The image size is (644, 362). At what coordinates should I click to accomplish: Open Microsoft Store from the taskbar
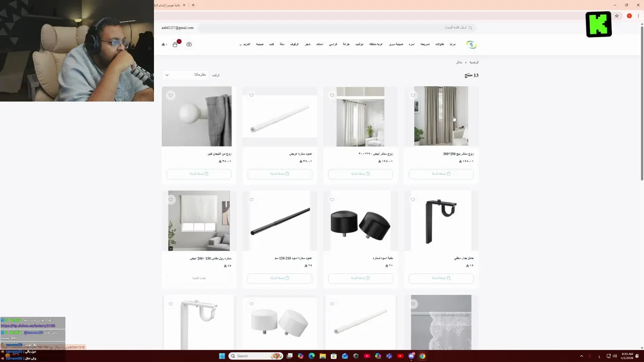pyautogui.click(x=334, y=356)
